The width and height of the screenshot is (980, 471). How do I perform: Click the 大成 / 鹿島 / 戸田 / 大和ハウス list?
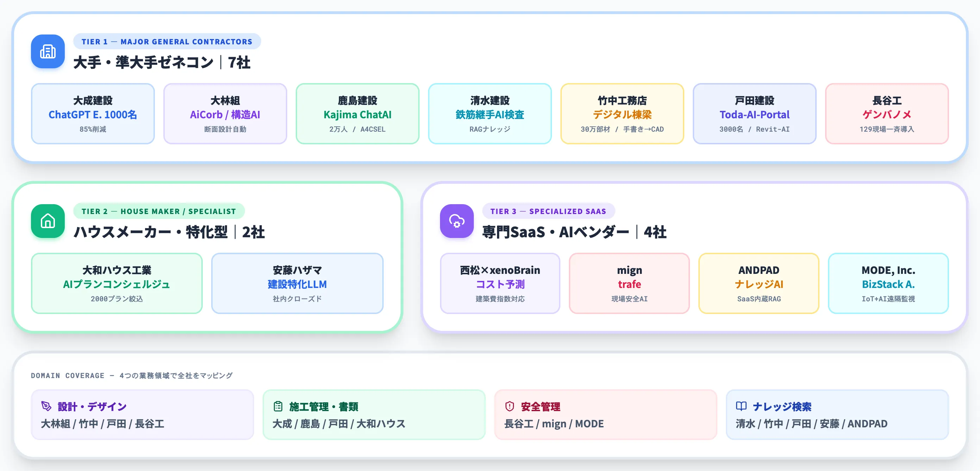click(339, 424)
